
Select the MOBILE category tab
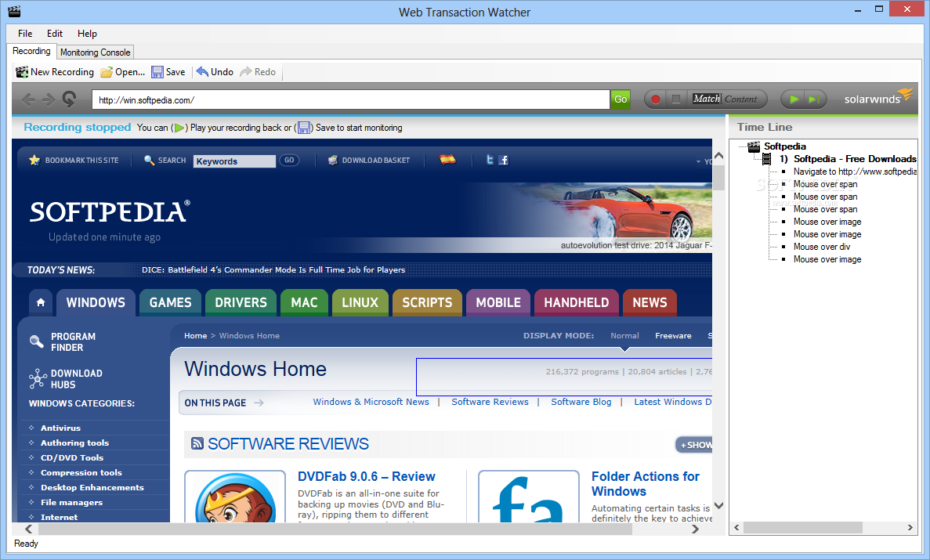pyautogui.click(x=498, y=302)
